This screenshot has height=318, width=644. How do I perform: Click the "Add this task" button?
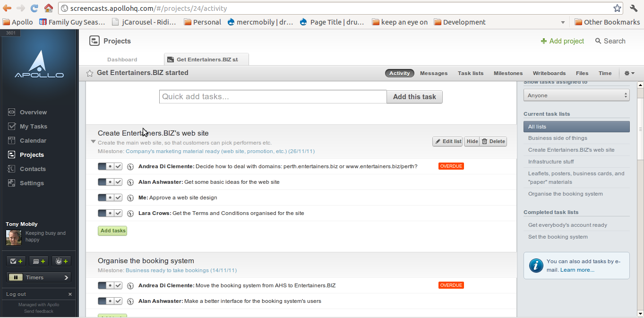tap(414, 96)
